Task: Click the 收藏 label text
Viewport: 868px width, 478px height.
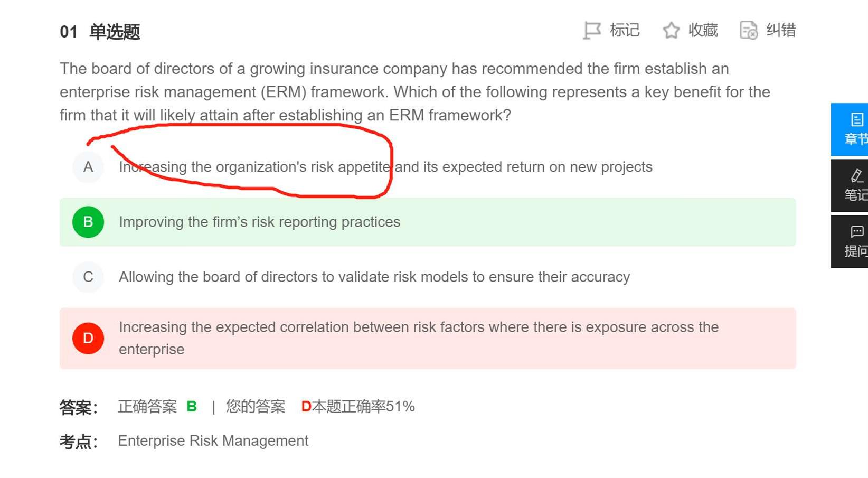Action: pyautogui.click(x=703, y=30)
